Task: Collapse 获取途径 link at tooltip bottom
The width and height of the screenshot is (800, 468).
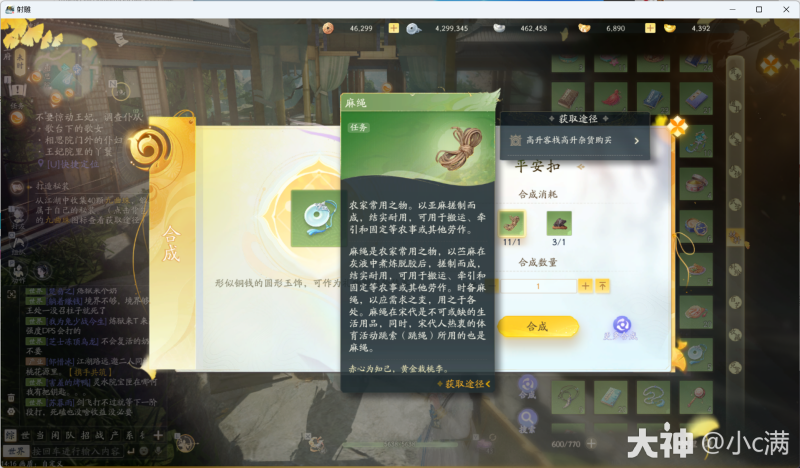Action: (x=463, y=384)
